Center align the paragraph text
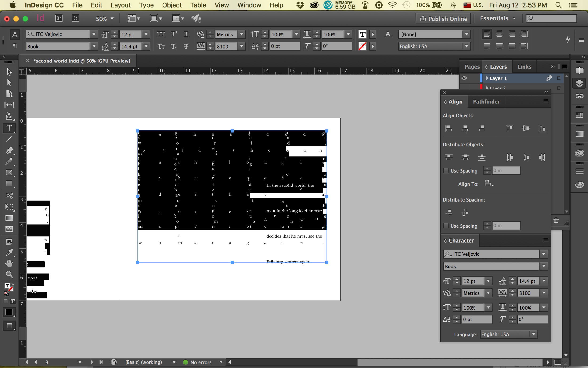The image size is (588, 368). tap(499, 34)
